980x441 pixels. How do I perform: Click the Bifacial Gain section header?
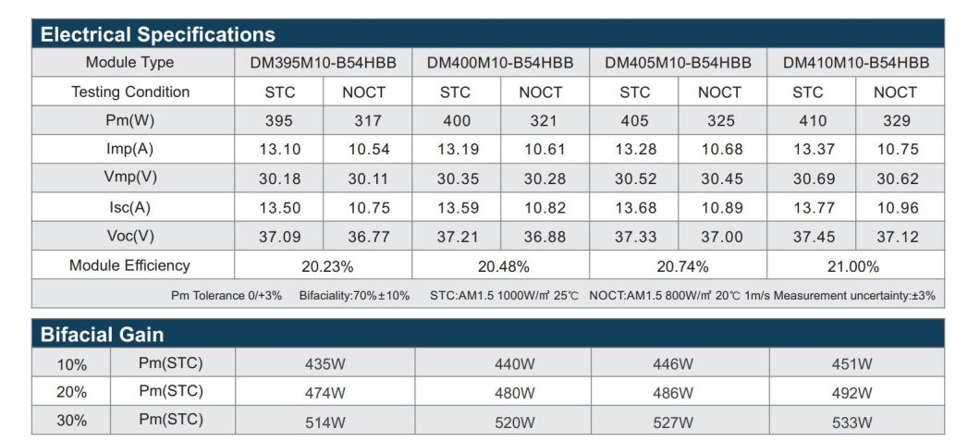click(102, 335)
